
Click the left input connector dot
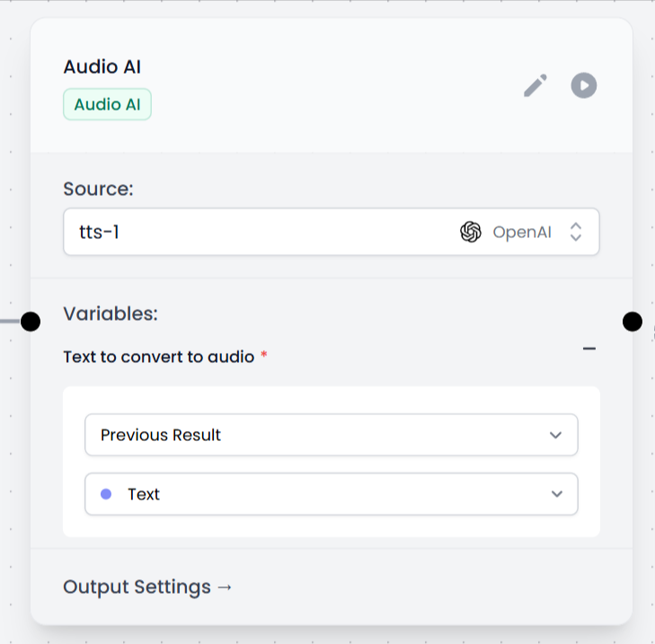tap(31, 321)
